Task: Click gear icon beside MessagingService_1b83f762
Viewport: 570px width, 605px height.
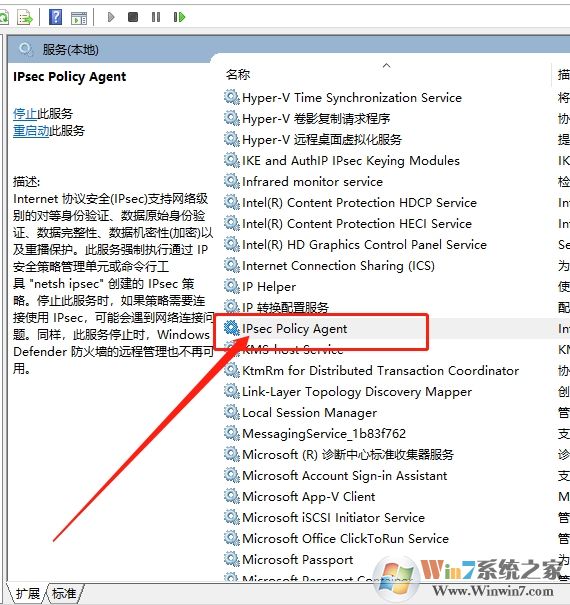Action: click(x=232, y=433)
